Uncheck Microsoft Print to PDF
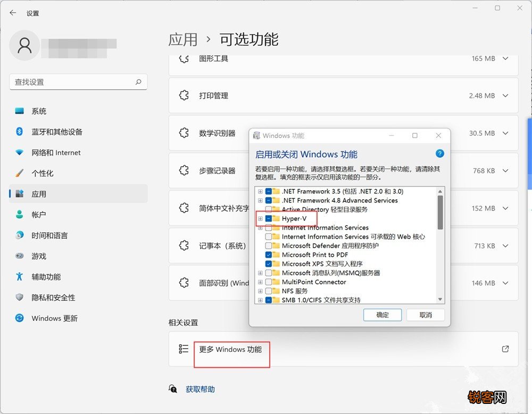532x414 pixels. 268,255
